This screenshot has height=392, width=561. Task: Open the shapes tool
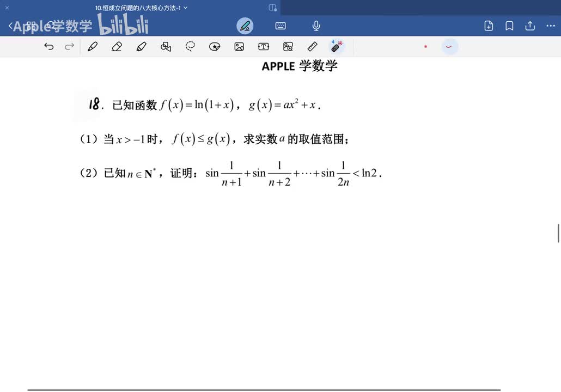166,46
